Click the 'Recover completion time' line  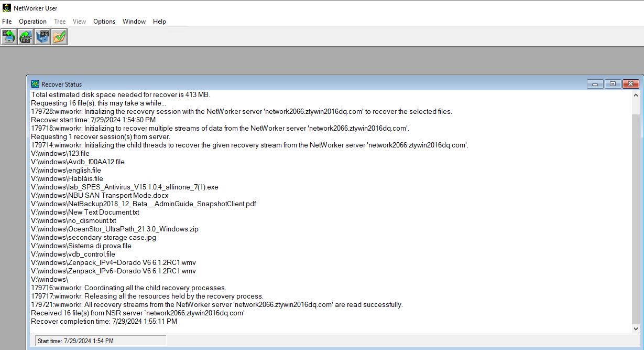[104, 322]
